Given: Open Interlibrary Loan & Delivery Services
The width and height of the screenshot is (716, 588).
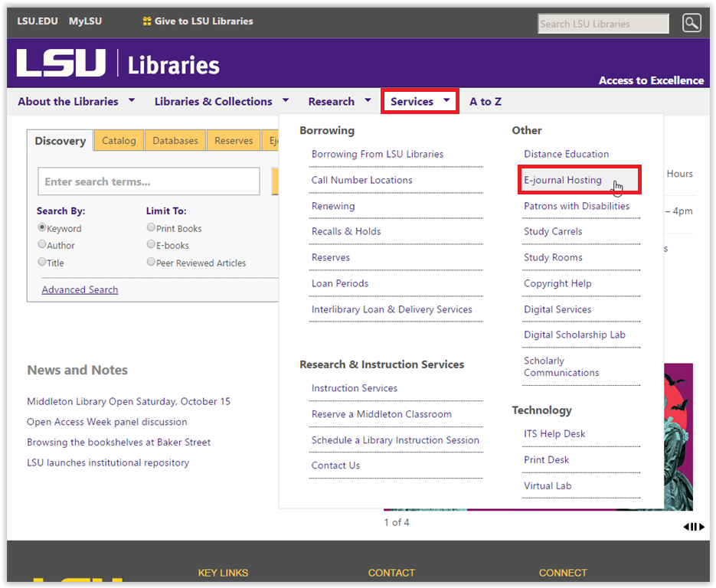Looking at the screenshot, I should click(x=392, y=309).
